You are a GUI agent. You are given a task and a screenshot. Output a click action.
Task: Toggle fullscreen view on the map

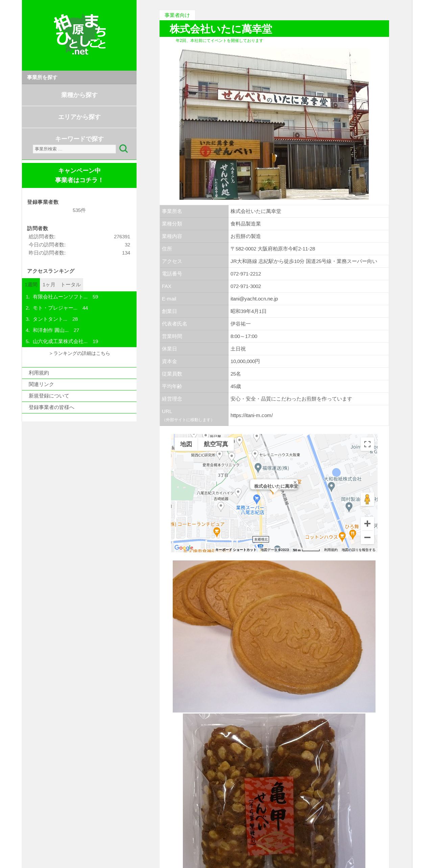point(367,444)
